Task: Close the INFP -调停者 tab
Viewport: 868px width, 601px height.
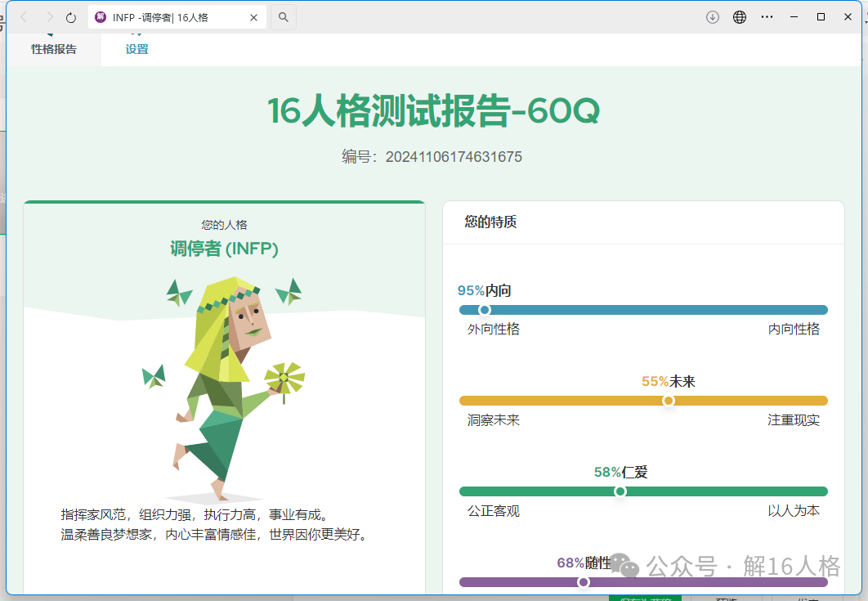Action: tap(253, 18)
